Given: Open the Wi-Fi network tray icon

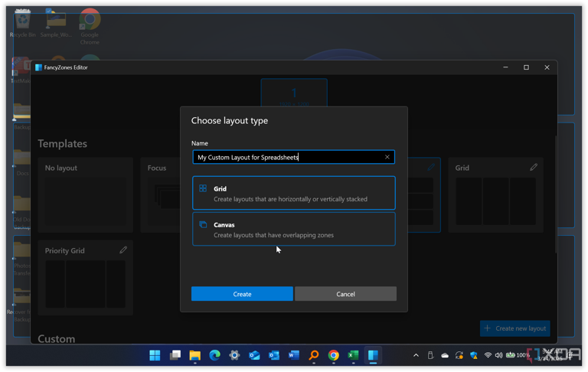Looking at the screenshot, I should coord(488,354).
